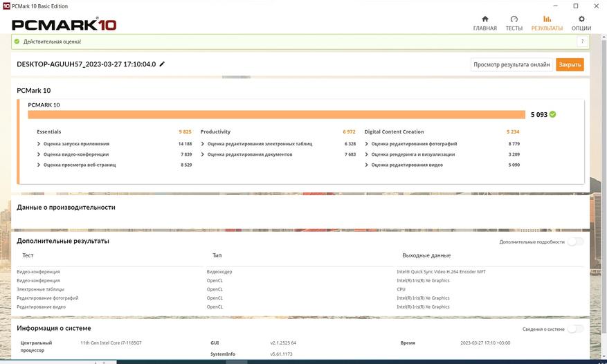Click the green valid score check icon
The image size is (607, 364).
click(17, 42)
